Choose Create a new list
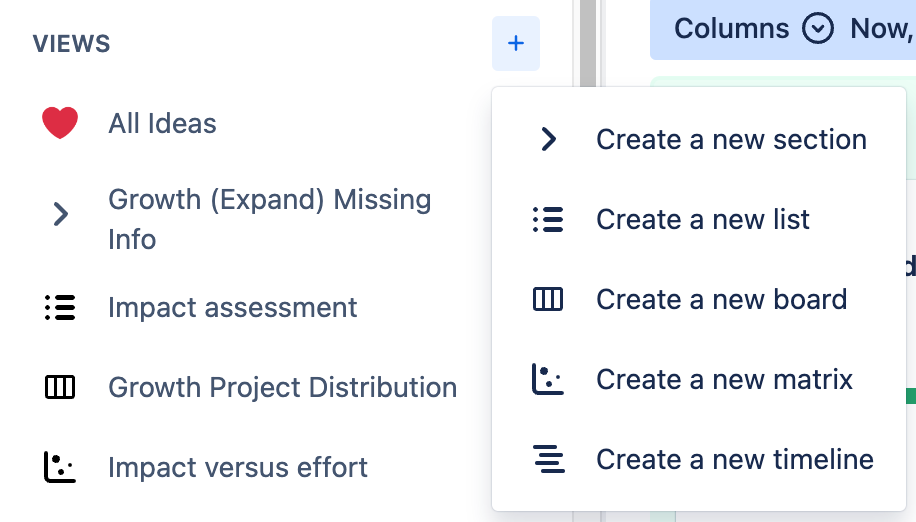 pos(703,219)
